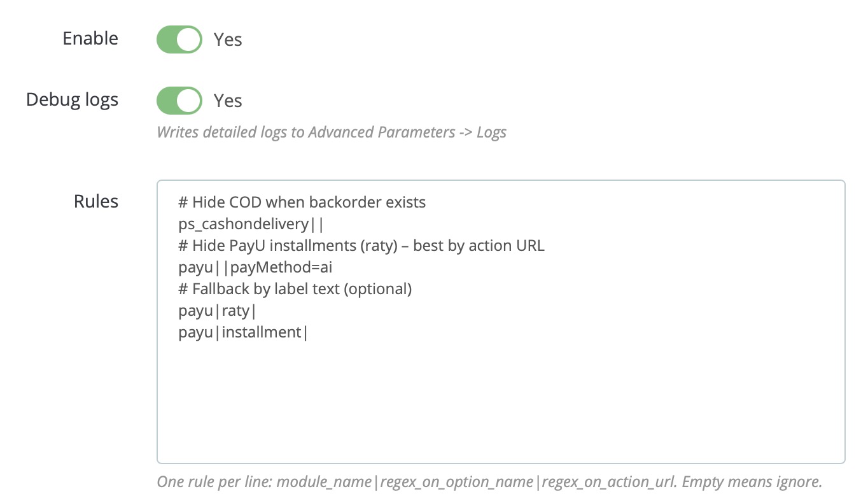This screenshot has width=868, height=503.
Task: Focus the empty area of the Rules textarea
Action: [x=500, y=401]
